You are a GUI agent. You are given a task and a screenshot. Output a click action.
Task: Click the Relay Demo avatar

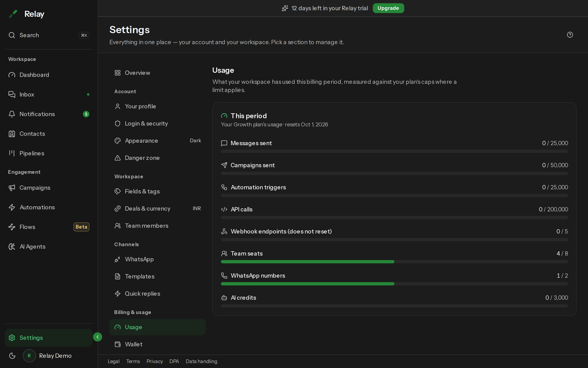pos(29,356)
